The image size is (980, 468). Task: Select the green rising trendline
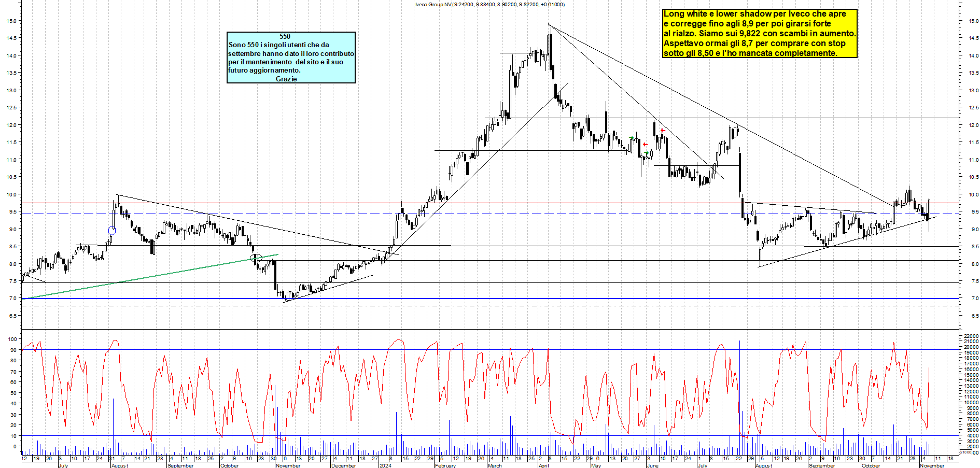tap(150, 276)
